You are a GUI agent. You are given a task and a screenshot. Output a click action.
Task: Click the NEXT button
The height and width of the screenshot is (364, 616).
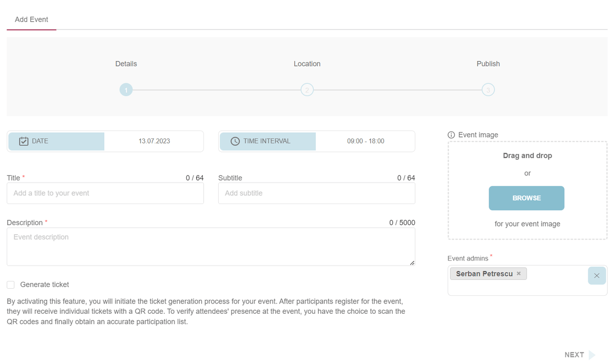[x=574, y=355]
